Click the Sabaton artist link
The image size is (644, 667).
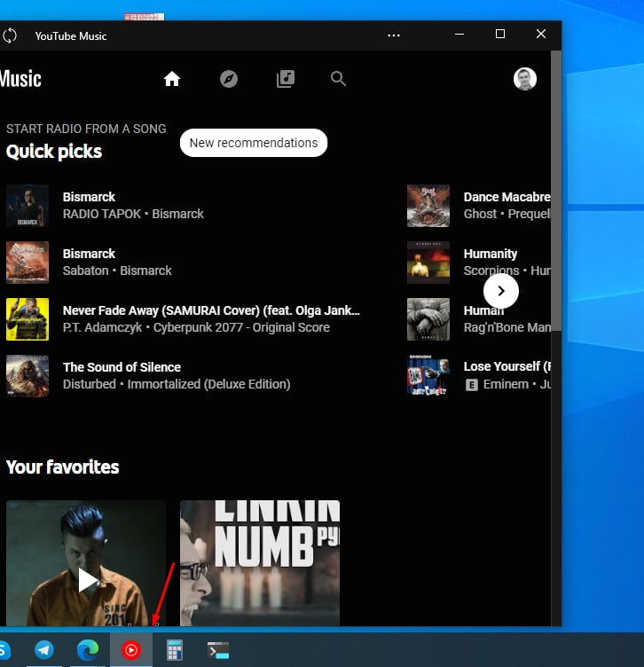coord(85,271)
